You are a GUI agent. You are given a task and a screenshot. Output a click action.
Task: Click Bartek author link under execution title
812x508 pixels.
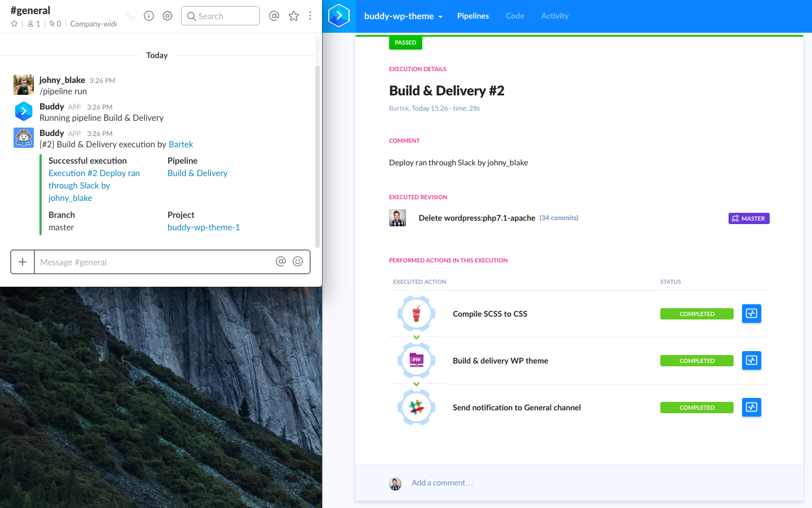click(x=399, y=108)
